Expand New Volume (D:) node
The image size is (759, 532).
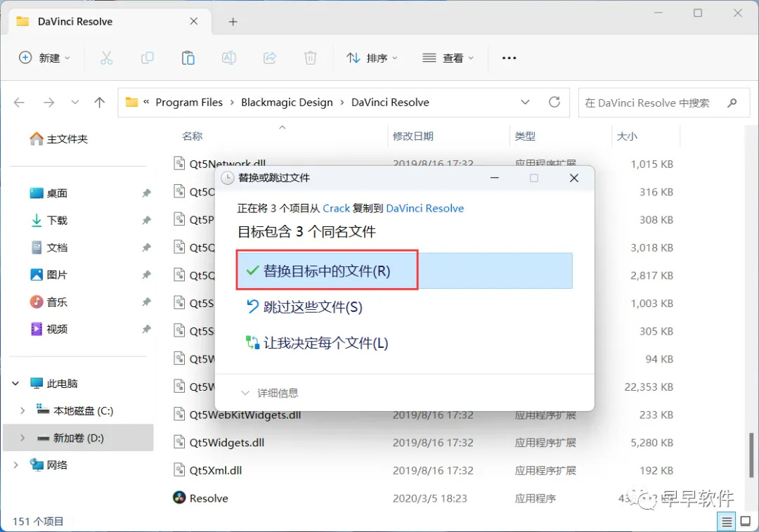tap(22, 438)
